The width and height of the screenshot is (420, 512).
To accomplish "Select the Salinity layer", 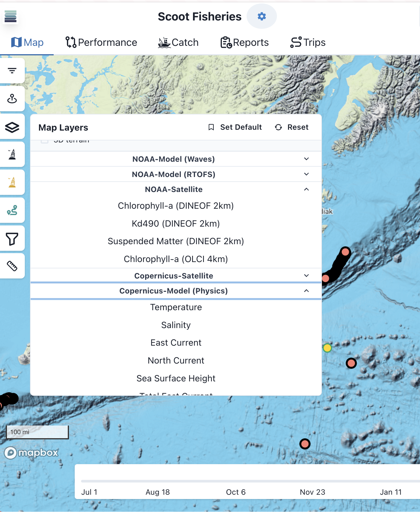I will click(176, 325).
